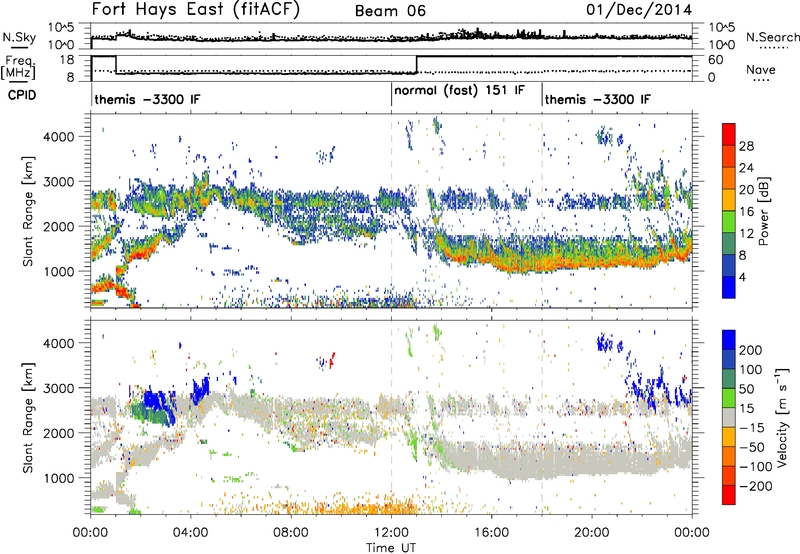
Task: Select the 'normal (fast) 151 IF' CPID label
Action: [x=459, y=90]
